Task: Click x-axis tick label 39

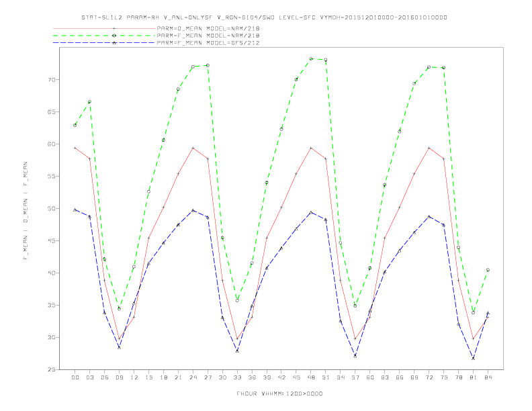Action: [267, 377]
